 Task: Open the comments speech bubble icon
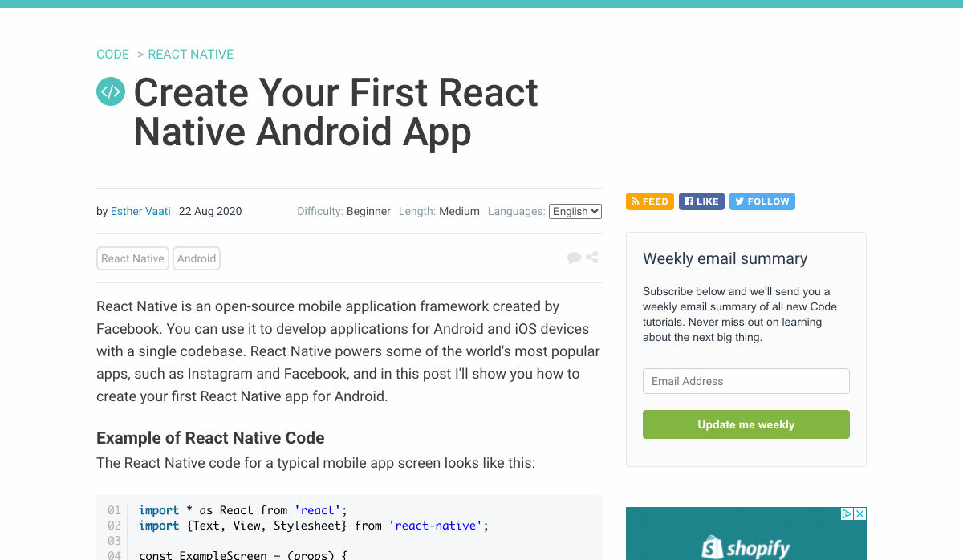[x=574, y=258]
